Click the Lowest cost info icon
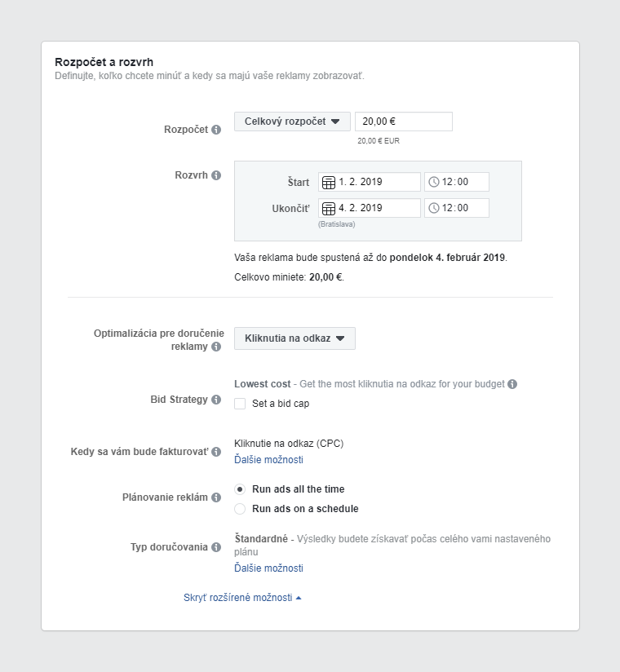This screenshot has height=672, width=620. click(x=511, y=383)
